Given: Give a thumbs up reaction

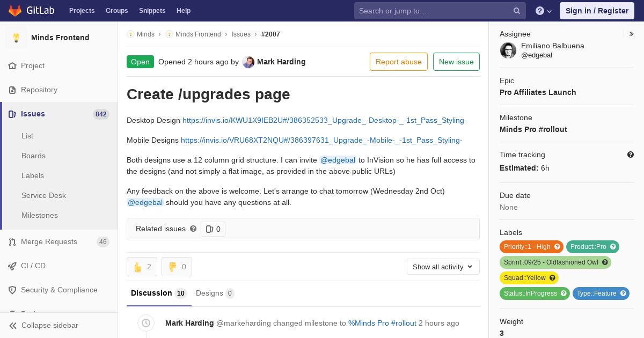Looking at the screenshot, I should [x=142, y=267].
